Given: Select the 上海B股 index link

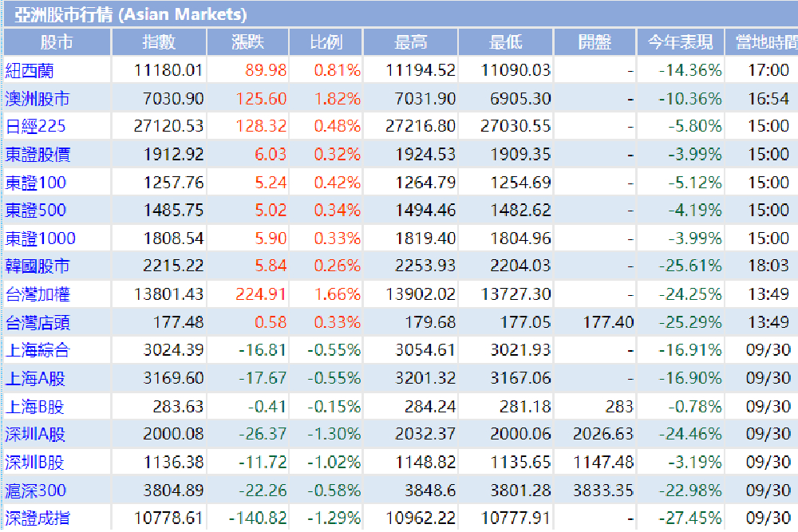Looking at the screenshot, I should (34, 406).
